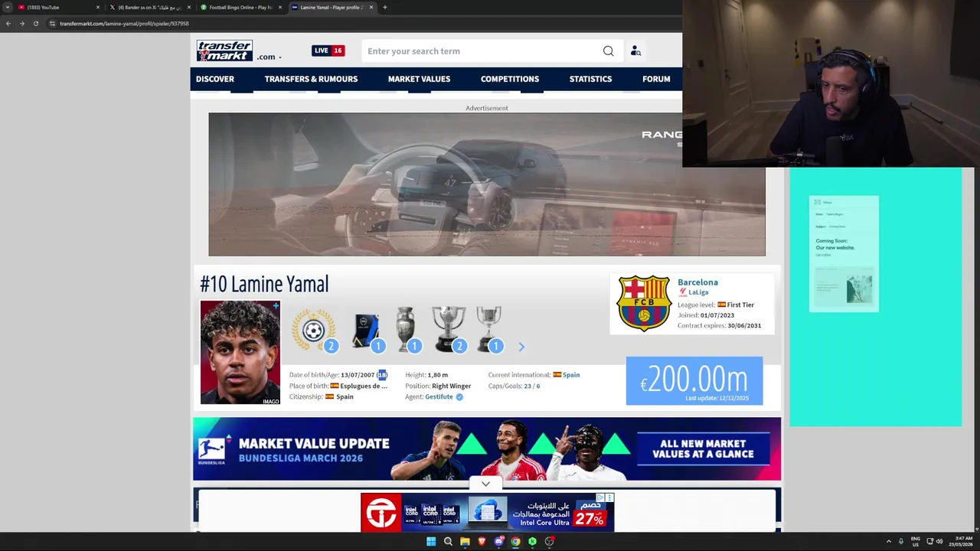Click the €200.00m market value box
This screenshot has width=980, height=551.
point(694,380)
